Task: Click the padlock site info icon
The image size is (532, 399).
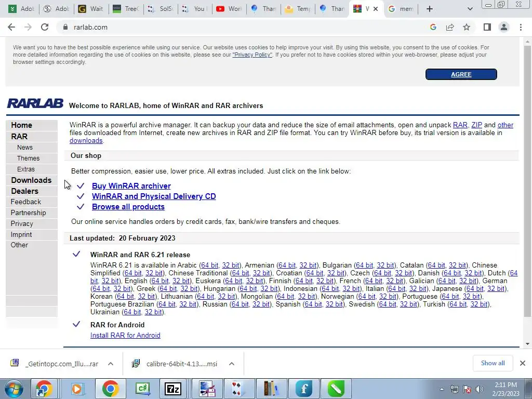Action: (x=65, y=27)
